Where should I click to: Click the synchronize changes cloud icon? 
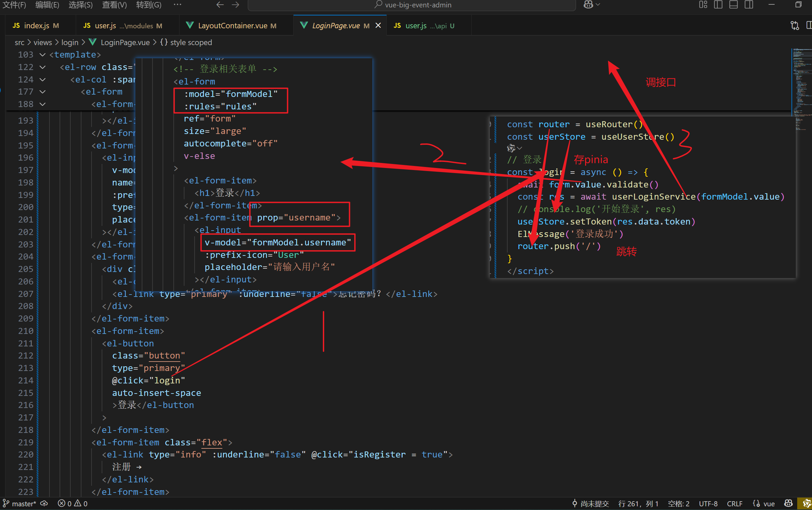click(44, 503)
